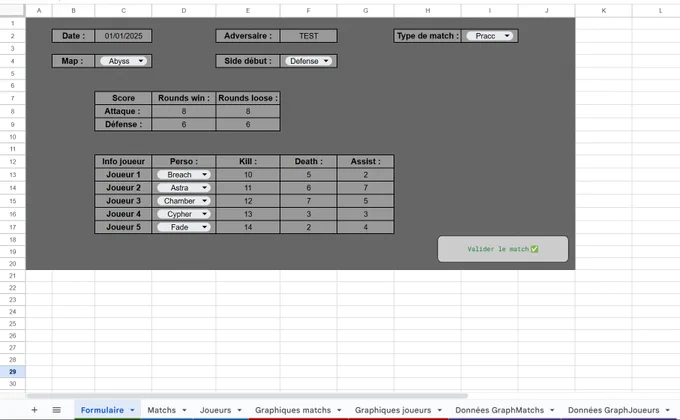Select Joueur 5 assist value cell
Image resolution: width=680 pixels, height=420 pixels.
click(366, 227)
